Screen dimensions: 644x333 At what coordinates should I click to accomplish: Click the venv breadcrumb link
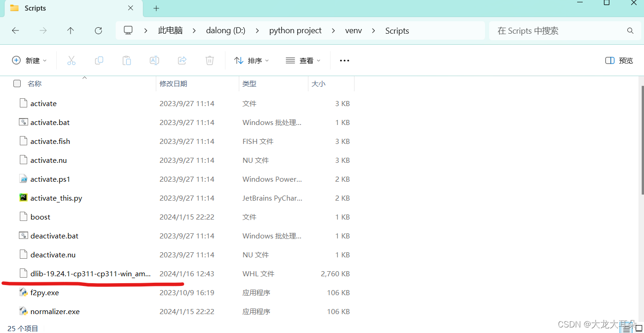click(353, 30)
